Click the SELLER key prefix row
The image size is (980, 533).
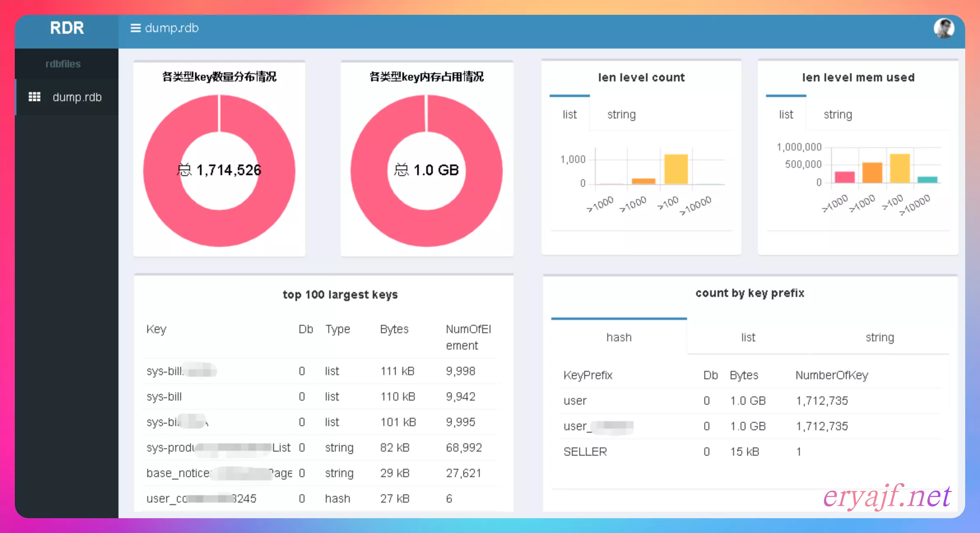585,452
